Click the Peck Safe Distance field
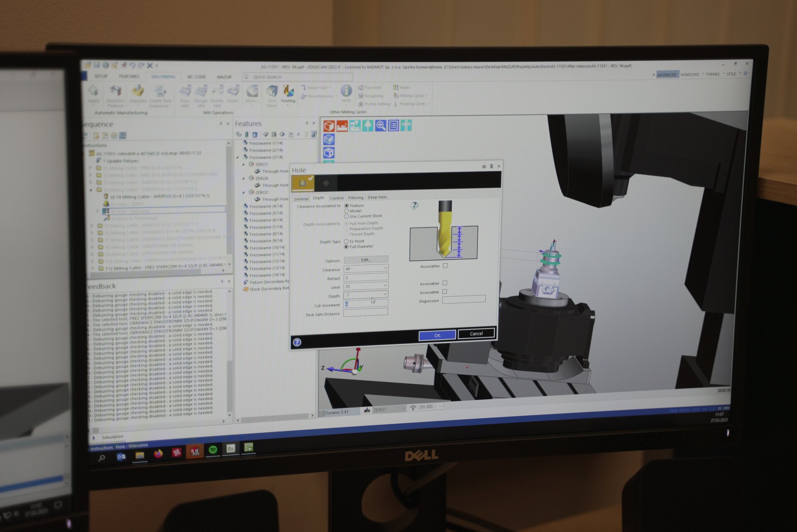 (x=365, y=312)
